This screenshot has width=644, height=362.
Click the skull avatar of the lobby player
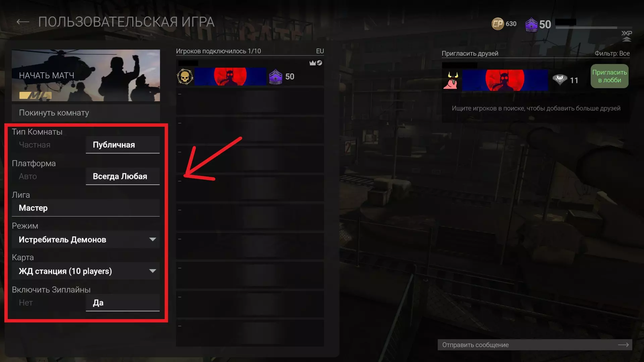[x=185, y=77]
